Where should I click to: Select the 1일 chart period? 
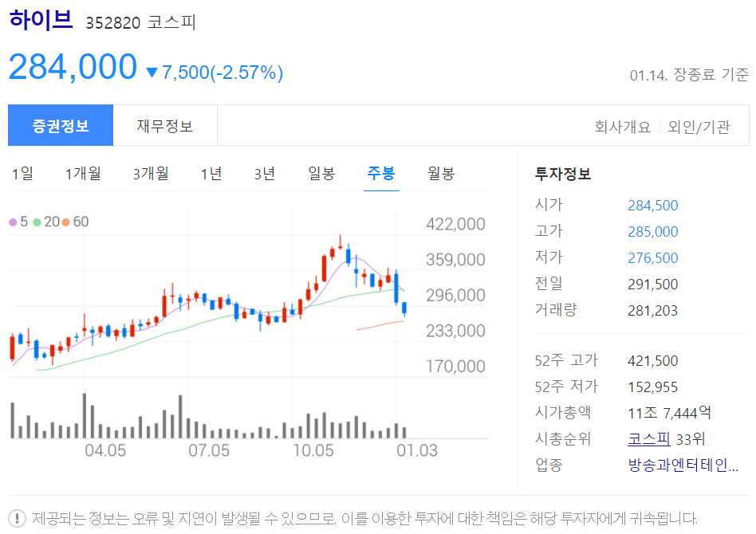click(22, 173)
